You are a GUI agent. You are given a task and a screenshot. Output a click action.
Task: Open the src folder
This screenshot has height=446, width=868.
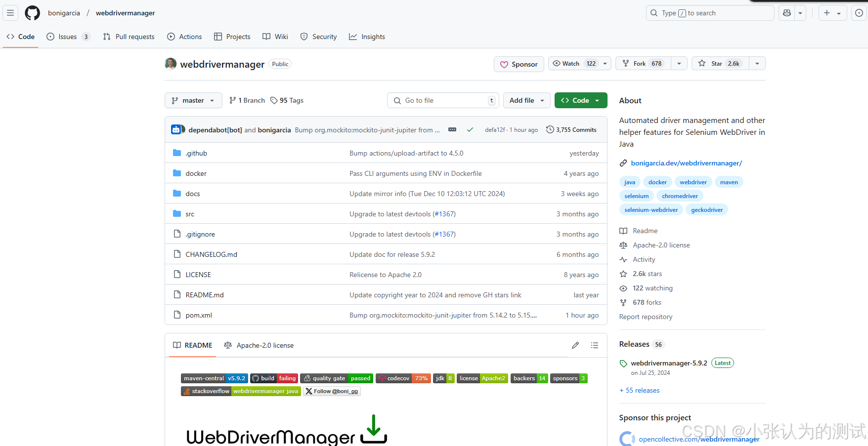pyautogui.click(x=190, y=214)
